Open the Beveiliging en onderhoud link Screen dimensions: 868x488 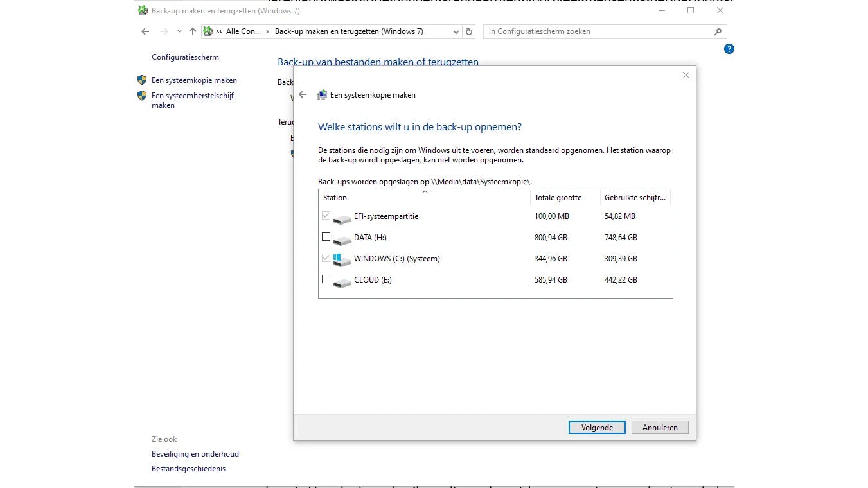195,454
